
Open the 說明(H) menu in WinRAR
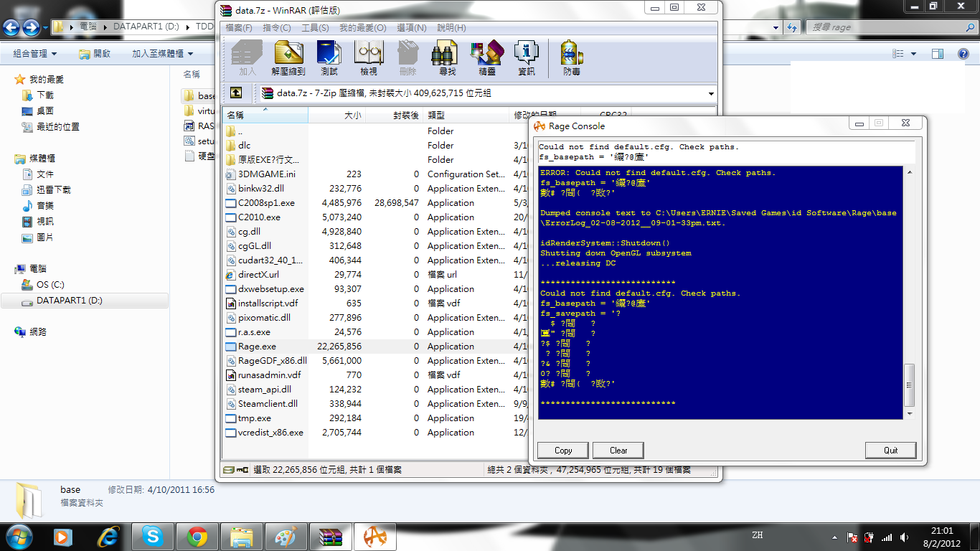(x=451, y=28)
